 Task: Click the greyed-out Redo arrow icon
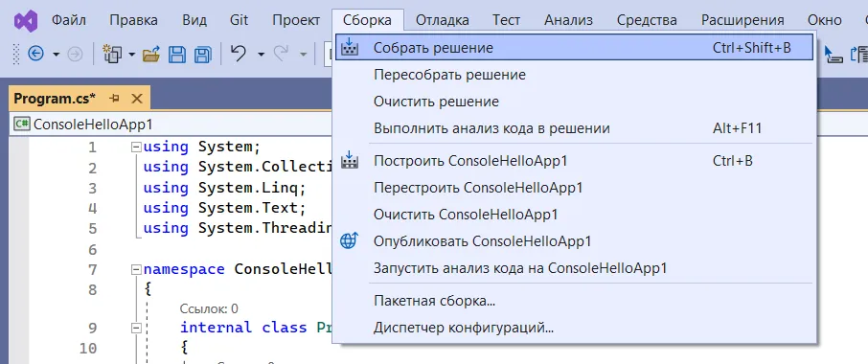[x=282, y=53]
